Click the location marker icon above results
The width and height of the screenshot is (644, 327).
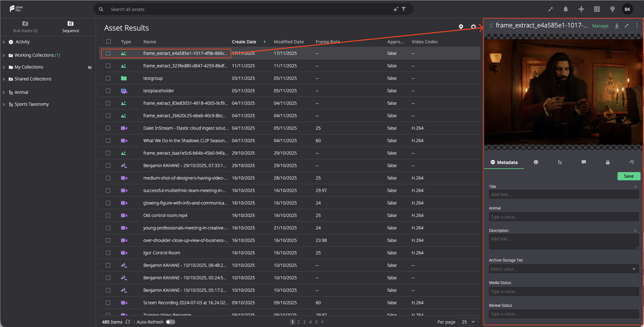(461, 27)
